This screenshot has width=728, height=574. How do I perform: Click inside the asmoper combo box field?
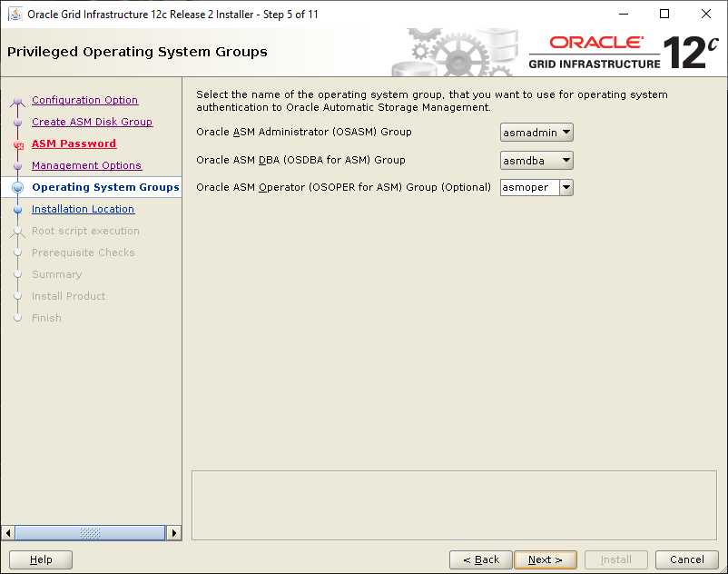530,188
